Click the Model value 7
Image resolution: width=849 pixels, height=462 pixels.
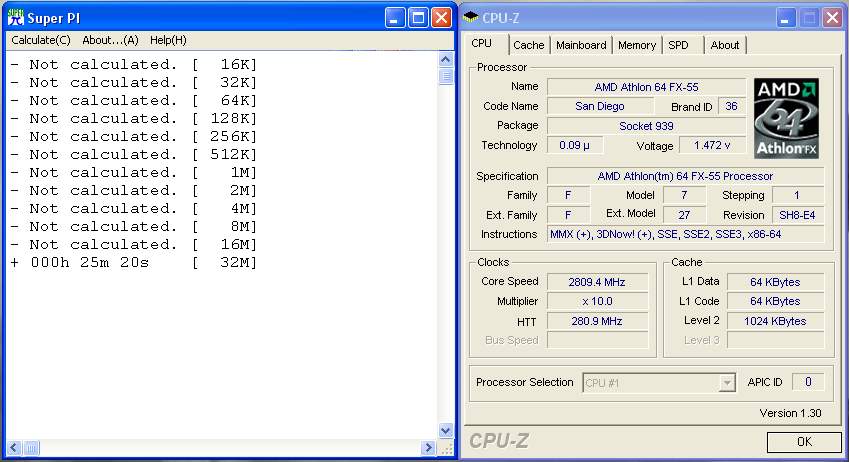[684, 196]
